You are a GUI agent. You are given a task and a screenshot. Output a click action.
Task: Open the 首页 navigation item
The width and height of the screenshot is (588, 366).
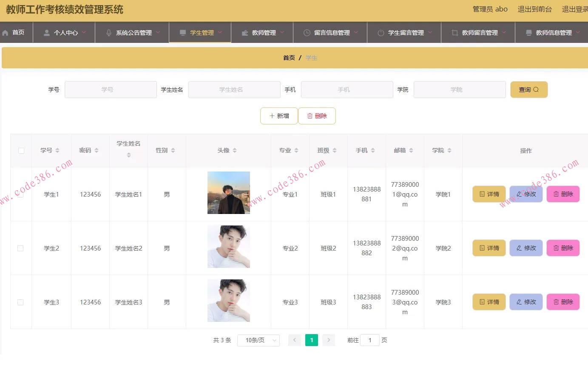click(x=16, y=33)
